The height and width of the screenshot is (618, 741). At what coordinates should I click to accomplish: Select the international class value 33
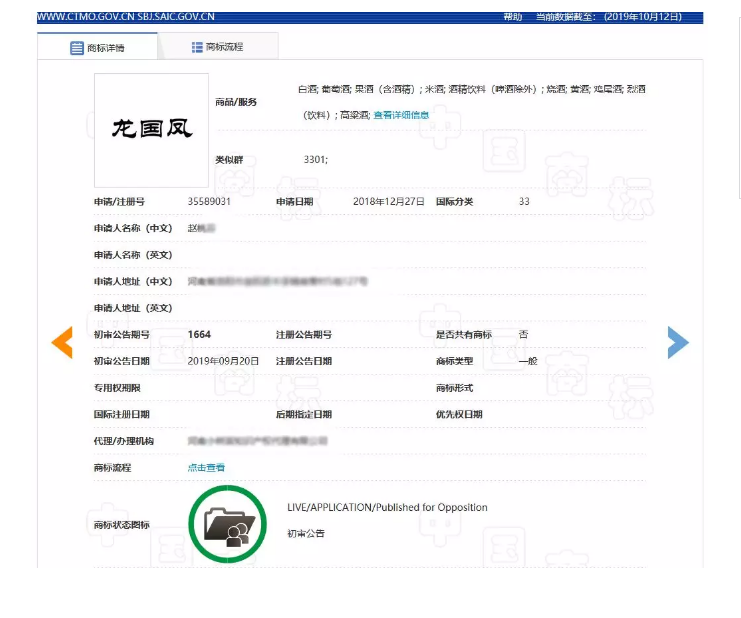[x=524, y=202]
